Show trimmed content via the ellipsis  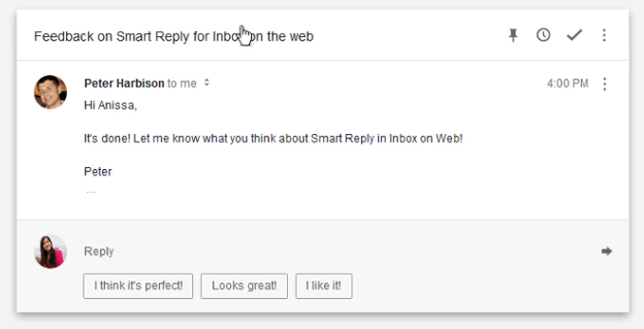click(91, 192)
